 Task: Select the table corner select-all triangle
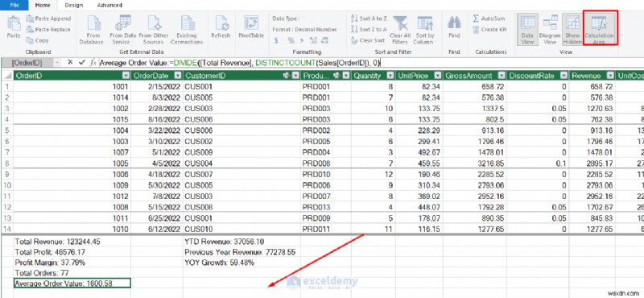pyautogui.click(x=6, y=76)
